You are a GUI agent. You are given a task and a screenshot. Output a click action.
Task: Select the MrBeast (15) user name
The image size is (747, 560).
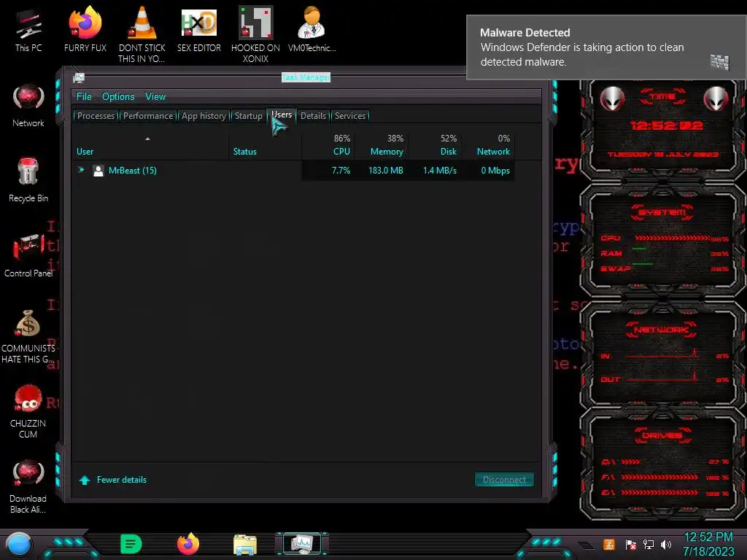(x=133, y=171)
